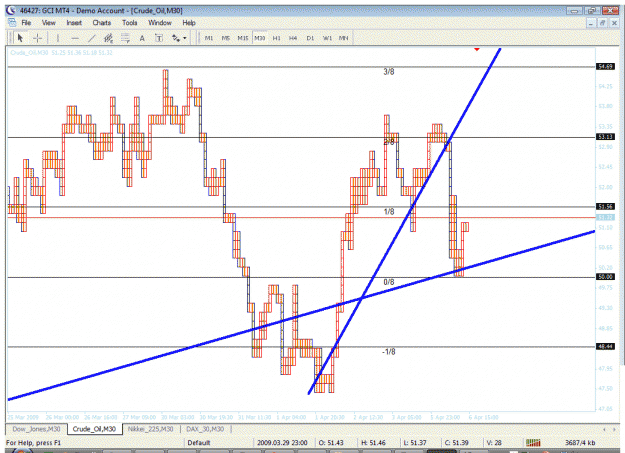The width and height of the screenshot is (625, 453).
Task: Click the connection bars status indicator
Action: (533, 443)
